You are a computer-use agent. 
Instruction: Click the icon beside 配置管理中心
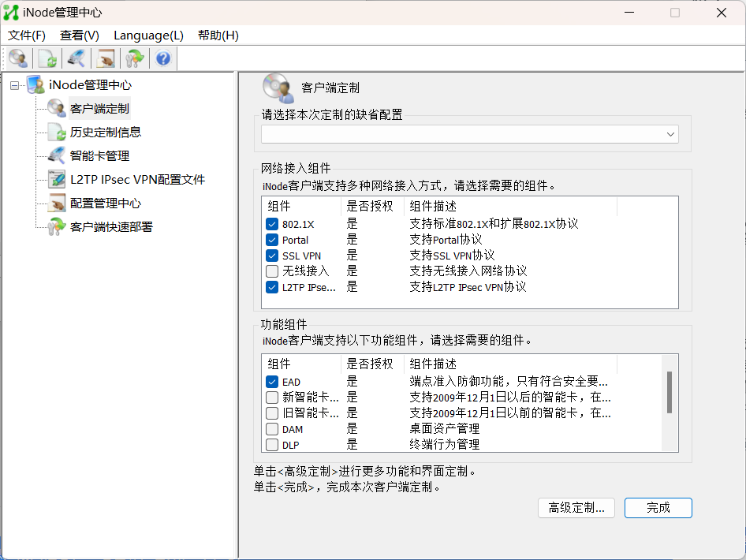tap(57, 203)
